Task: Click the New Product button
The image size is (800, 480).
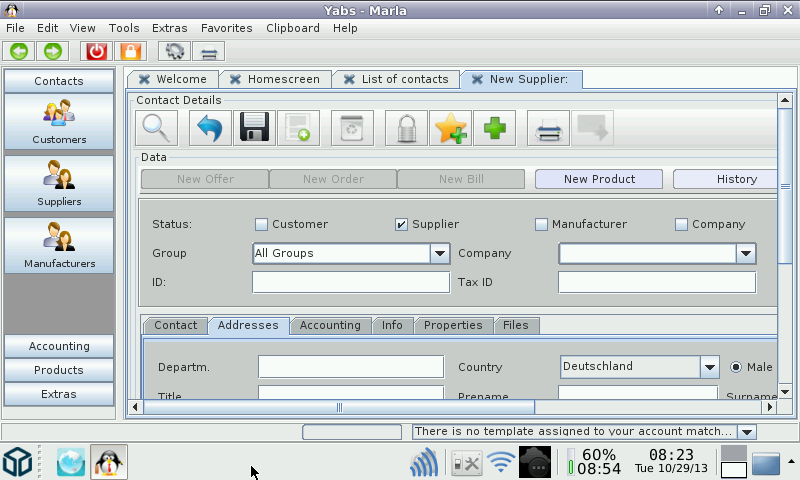Action: point(599,179)
